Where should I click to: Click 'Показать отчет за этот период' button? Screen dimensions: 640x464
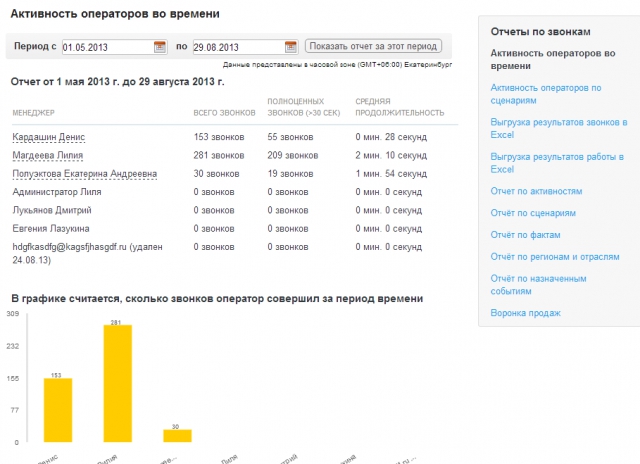click(x=373, y=46)
